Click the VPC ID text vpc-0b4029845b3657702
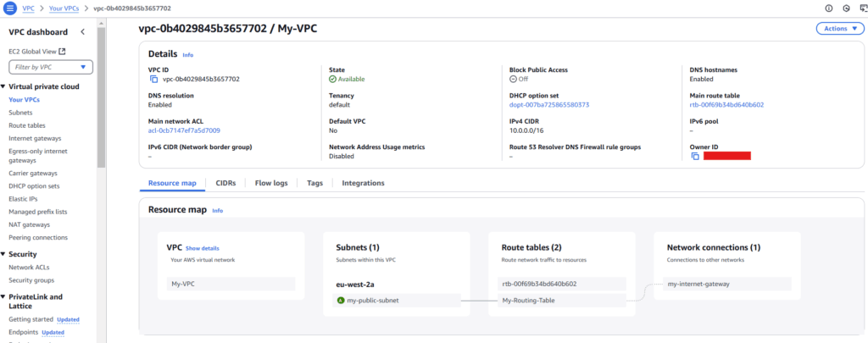868x343 pixels. [201, 79]
